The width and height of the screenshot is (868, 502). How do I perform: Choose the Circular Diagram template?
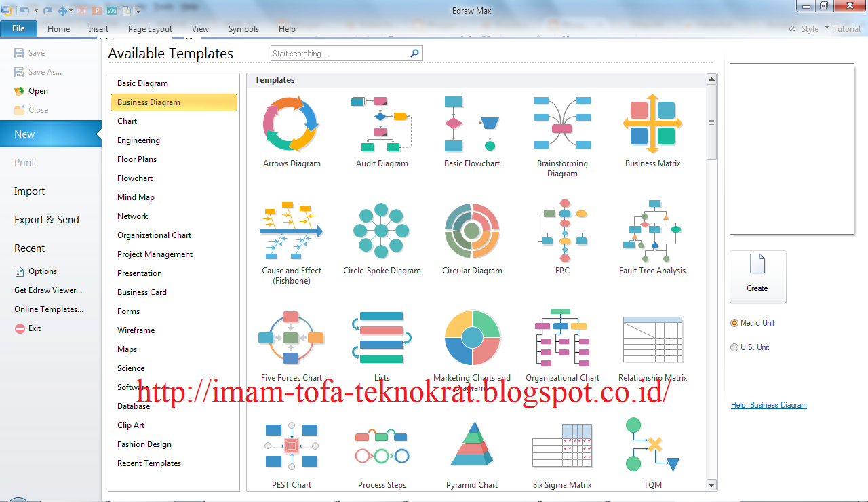click(472, 237)
